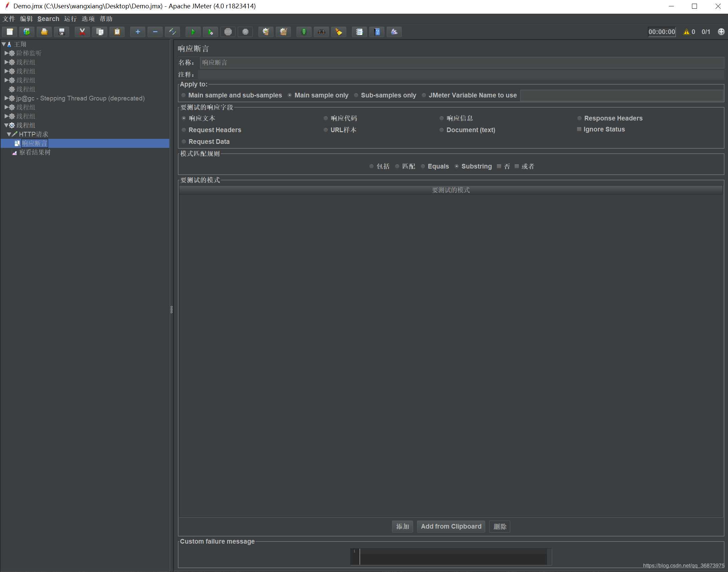This screenshot has width=728, height=572.
Task: Click the Shutdown test icon
Action: pos(245,32)
